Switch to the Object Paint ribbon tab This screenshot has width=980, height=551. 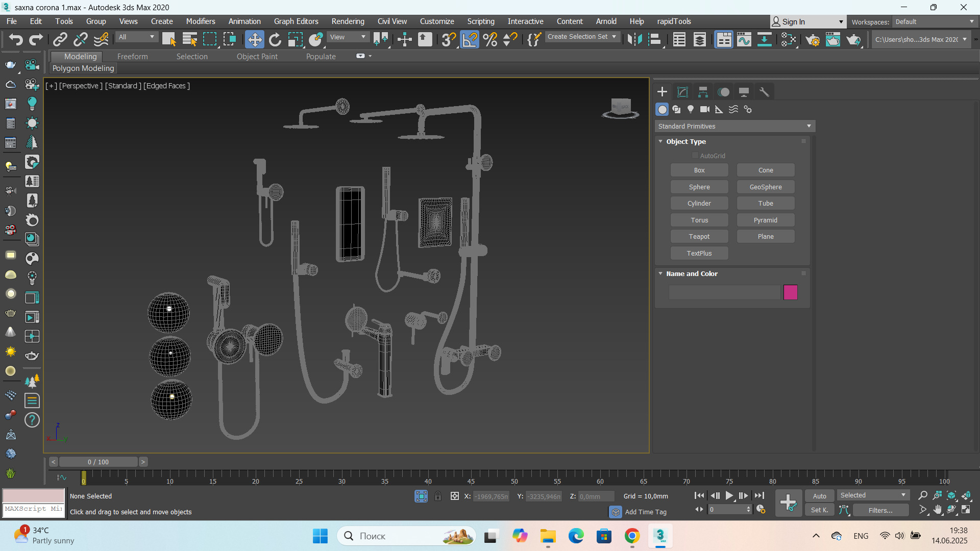pyautogui.click(x=257, y=57)
